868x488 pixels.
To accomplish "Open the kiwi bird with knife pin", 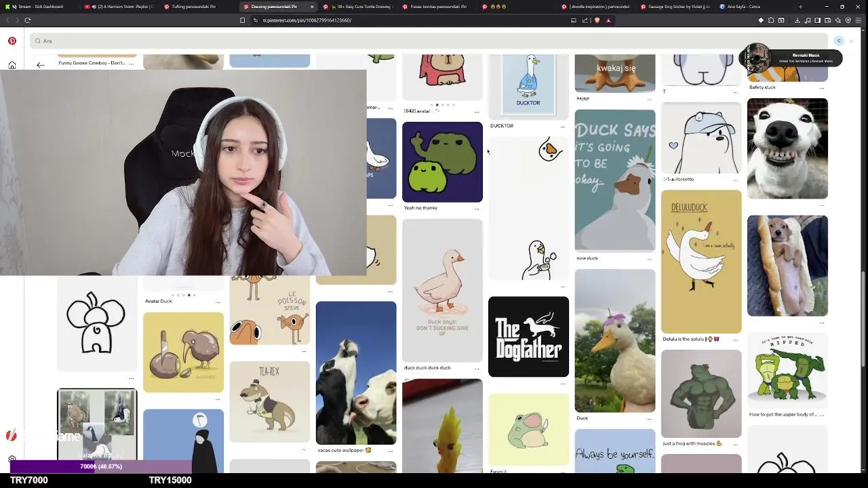I will tap(183, 352).
